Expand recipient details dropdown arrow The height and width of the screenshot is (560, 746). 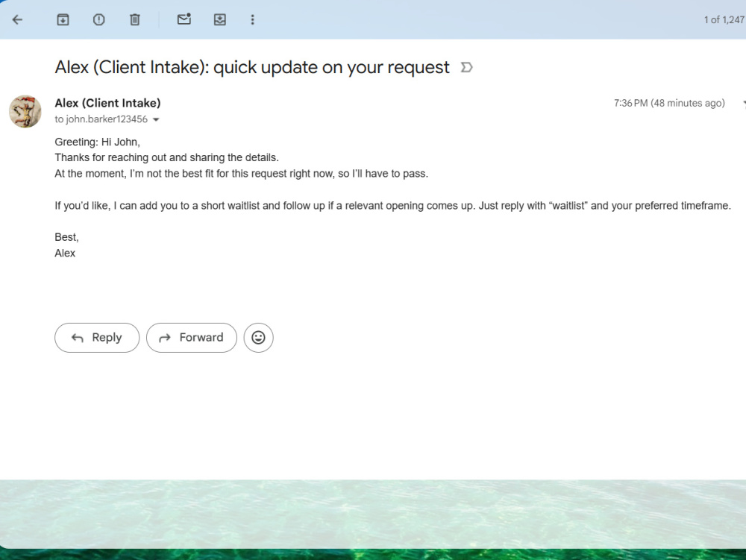click(156, 120)
